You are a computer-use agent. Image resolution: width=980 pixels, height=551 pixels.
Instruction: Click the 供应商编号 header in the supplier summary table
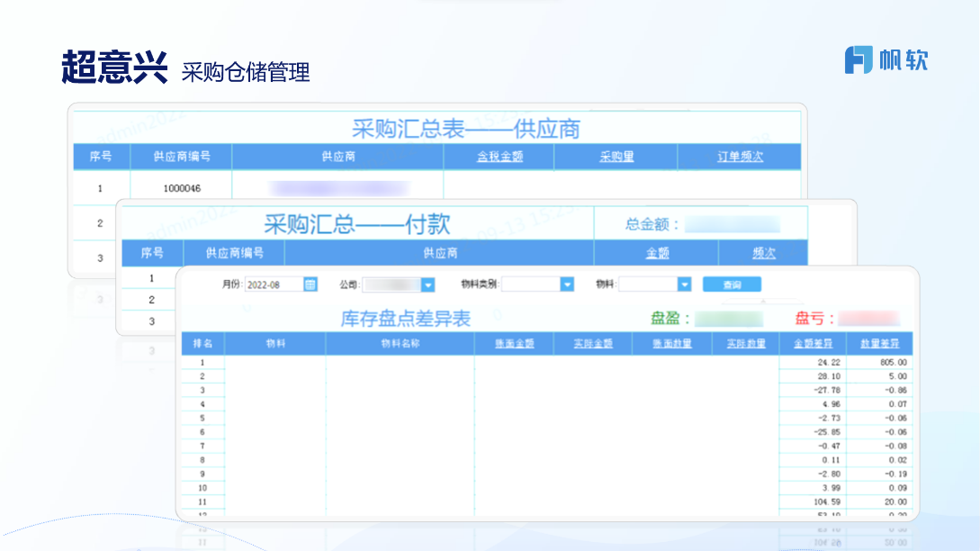[182, 157]
